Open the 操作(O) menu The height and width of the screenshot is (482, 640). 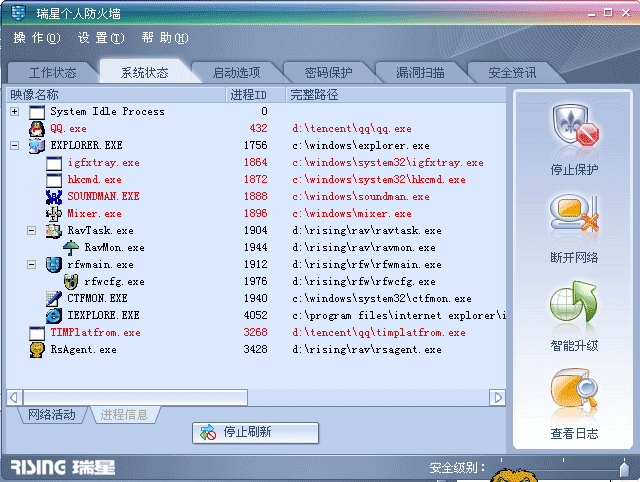point(37,38)
